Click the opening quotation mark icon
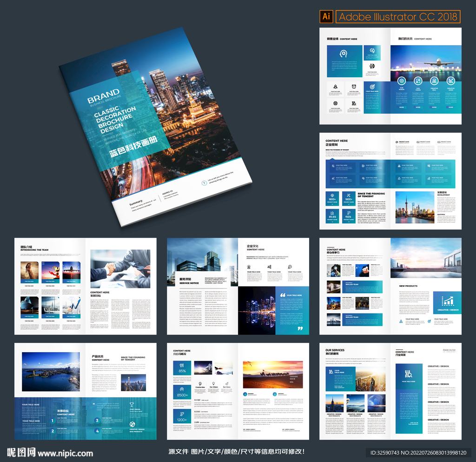This screenshot has height=462, width=476. point(283,295)
